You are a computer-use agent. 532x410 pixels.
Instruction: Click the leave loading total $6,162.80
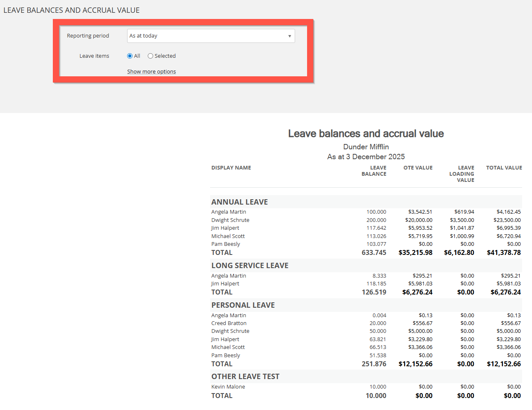[x=459, y=253]
